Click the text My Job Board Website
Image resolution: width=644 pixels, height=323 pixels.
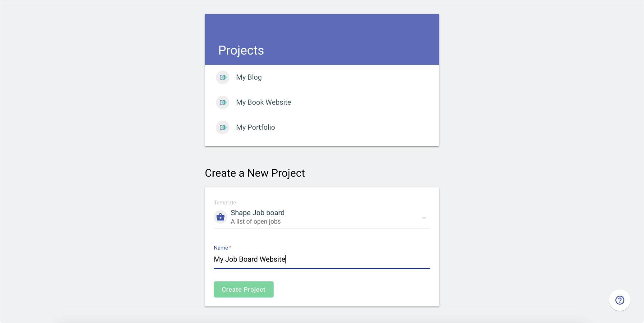click(250, 259)
